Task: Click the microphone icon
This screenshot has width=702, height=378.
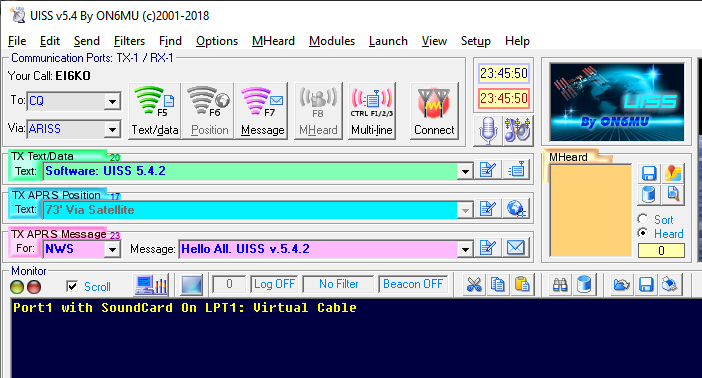Action: pyautogui.click(x=488, y=131)
